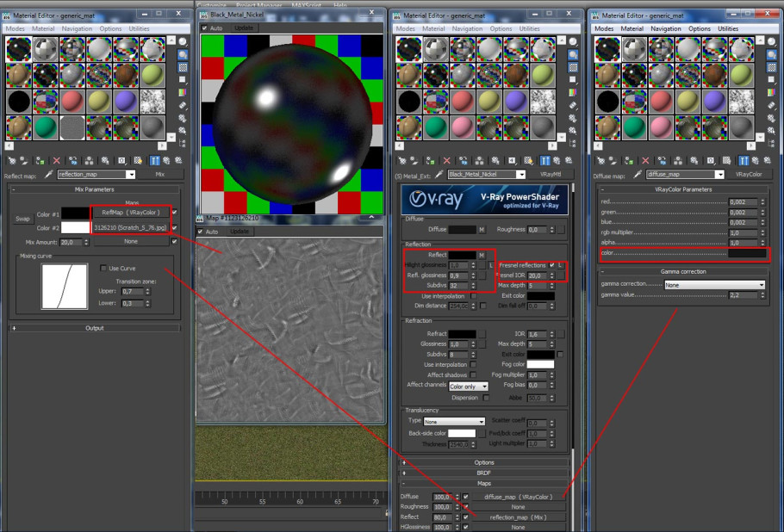Click the white Color #2 swatch
This screenshot has height=532, width=784.
tap(76, 228)
